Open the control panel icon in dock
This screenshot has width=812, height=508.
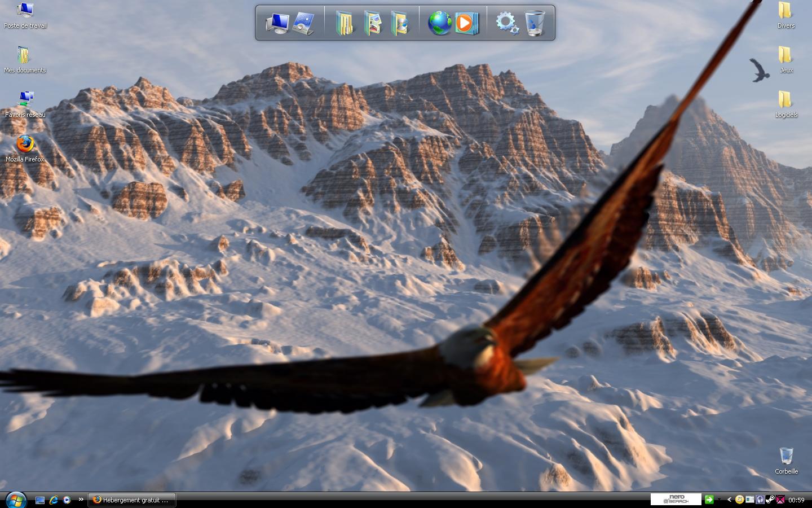coord(303,23)
